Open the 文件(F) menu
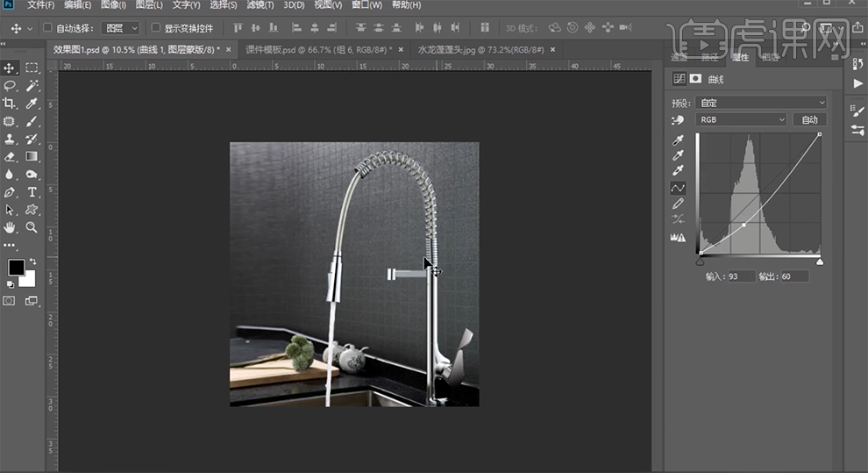868x473 pixels. coord(41,5)
